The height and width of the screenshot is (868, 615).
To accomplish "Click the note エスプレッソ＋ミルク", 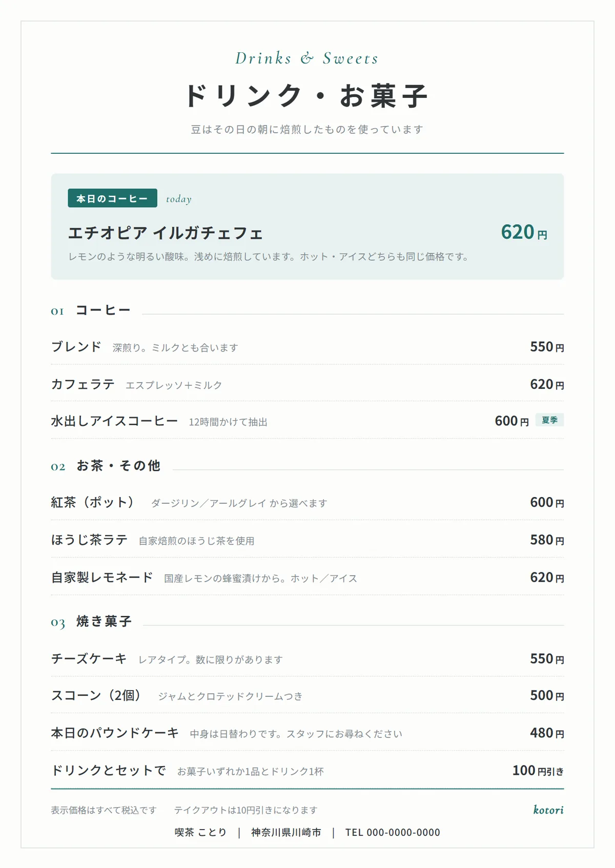I will [174, 385].
